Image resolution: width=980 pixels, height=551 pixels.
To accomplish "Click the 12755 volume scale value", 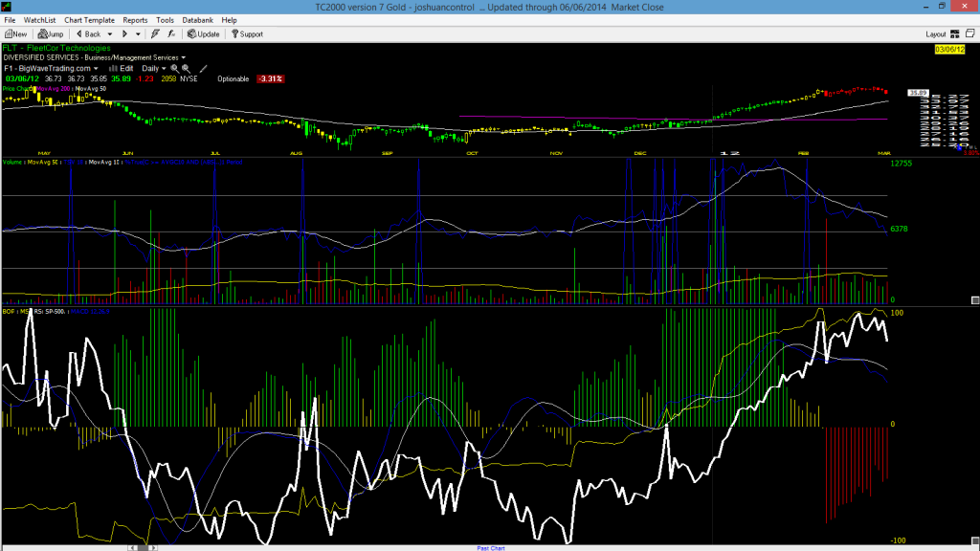I will tap(902, 163).
